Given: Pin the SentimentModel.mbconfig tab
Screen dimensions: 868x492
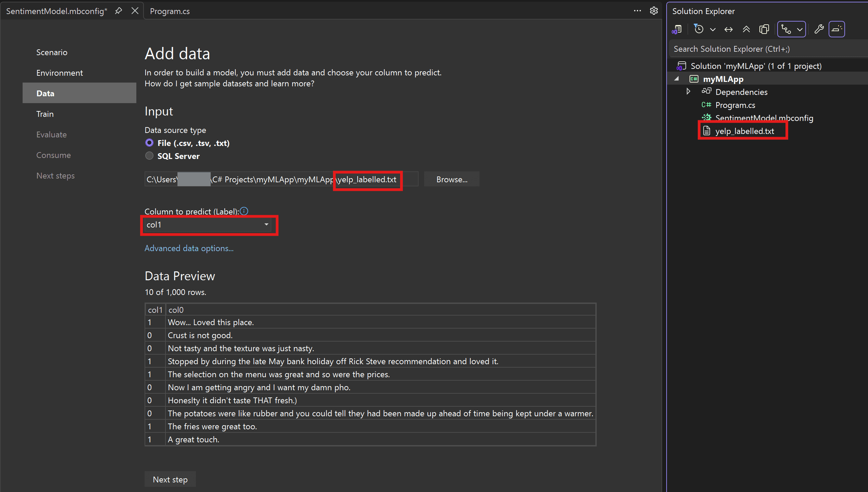Looking at the screenshot, I should (x=119, y=11).
